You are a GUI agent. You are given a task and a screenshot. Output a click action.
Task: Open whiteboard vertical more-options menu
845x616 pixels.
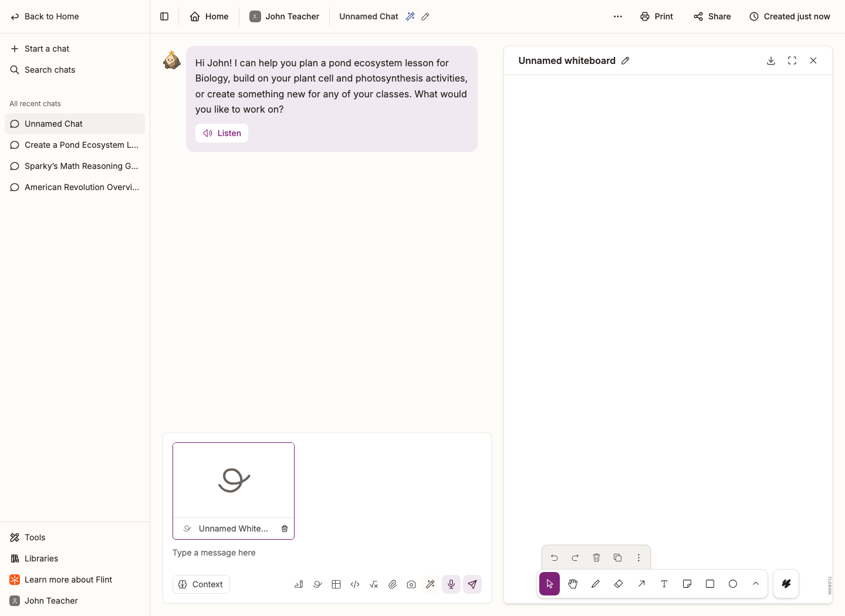click(x=638, y=558)
